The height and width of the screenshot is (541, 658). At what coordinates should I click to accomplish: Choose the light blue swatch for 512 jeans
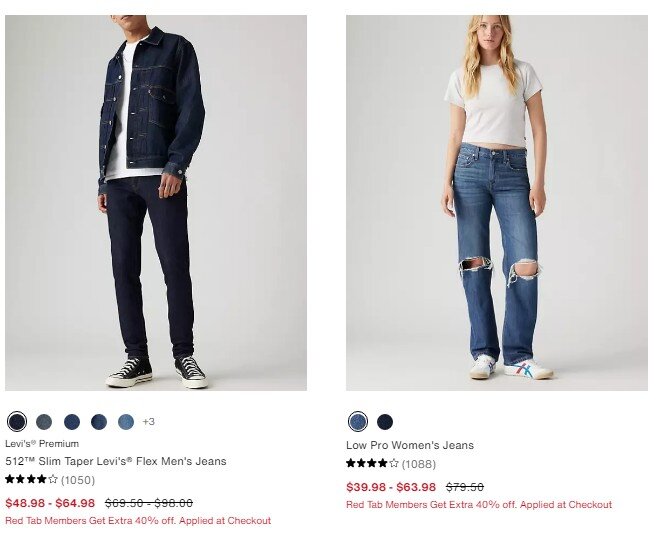pyautogui.click(x=126, y=421)
